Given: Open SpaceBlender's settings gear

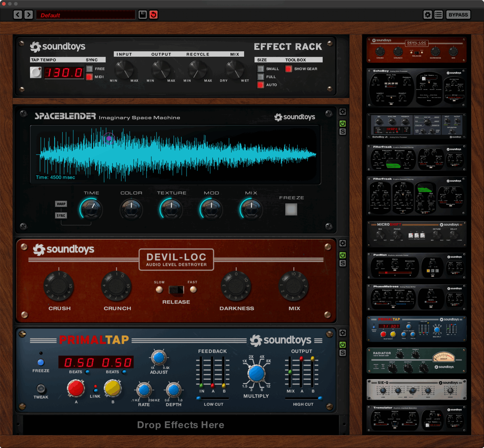Looking at the screenshot, I should (x=342, y=112).
